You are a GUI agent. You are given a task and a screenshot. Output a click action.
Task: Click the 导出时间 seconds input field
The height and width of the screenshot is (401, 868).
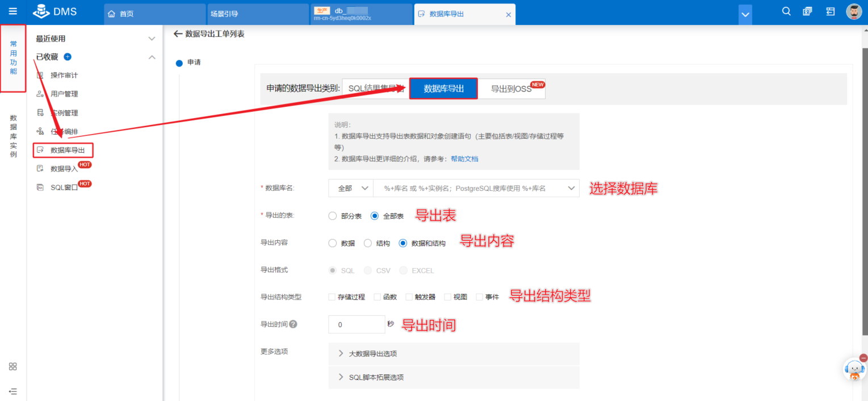357,324
